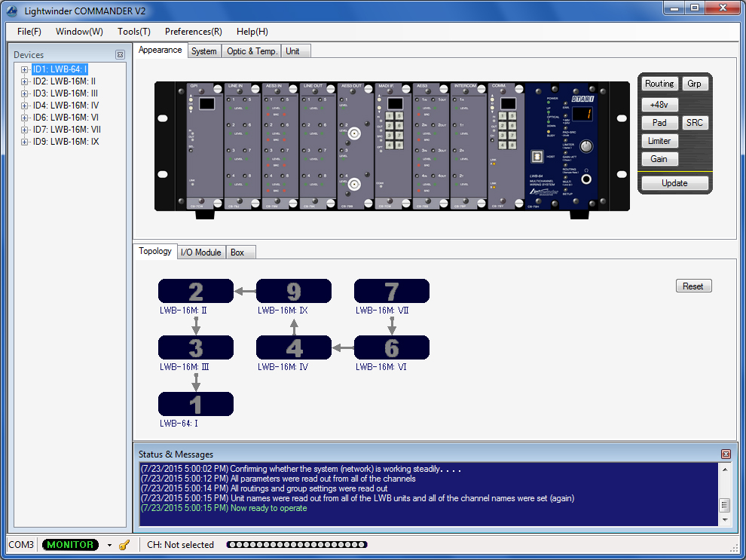Expand the ID7: LWB-16M: VII tree node
Image resolution: width=746 pixels, height=560 pixels.
pos(24,130)
